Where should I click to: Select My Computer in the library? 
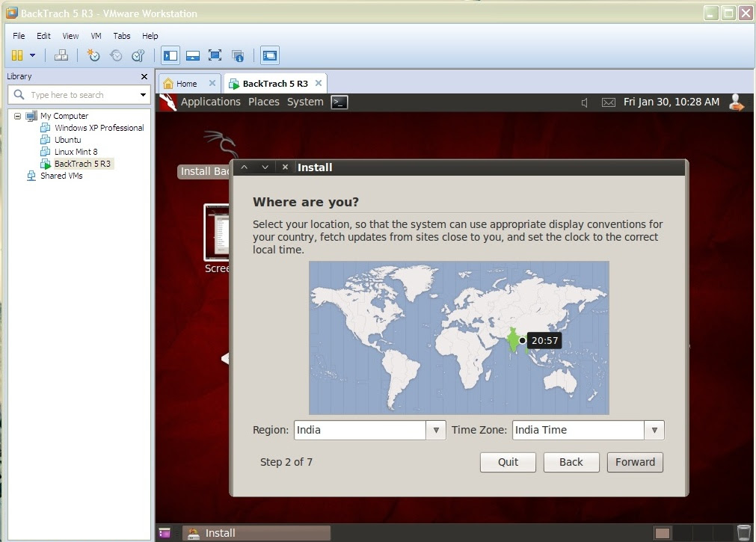(64, 116)
